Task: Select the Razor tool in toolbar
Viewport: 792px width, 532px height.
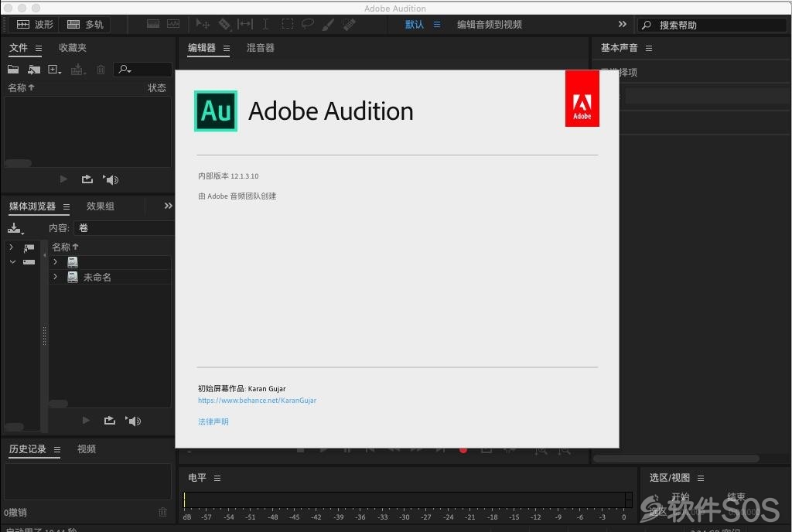Action: click(x=224, y=24)
